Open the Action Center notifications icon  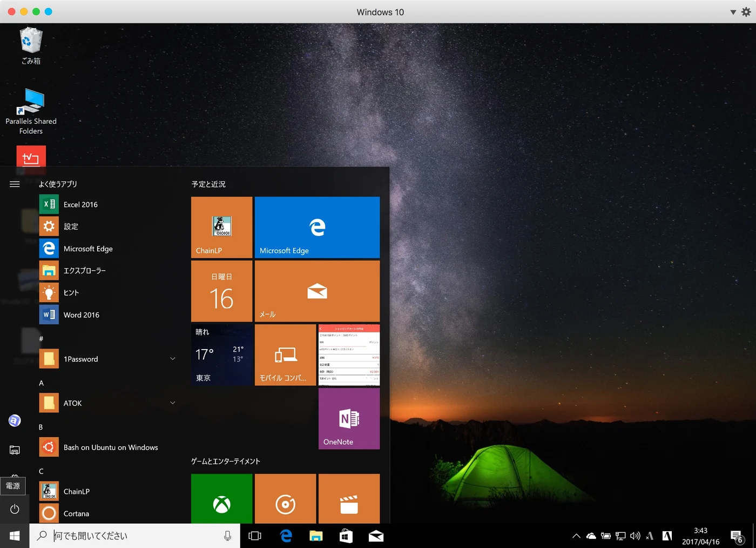[x=737, y=537]
